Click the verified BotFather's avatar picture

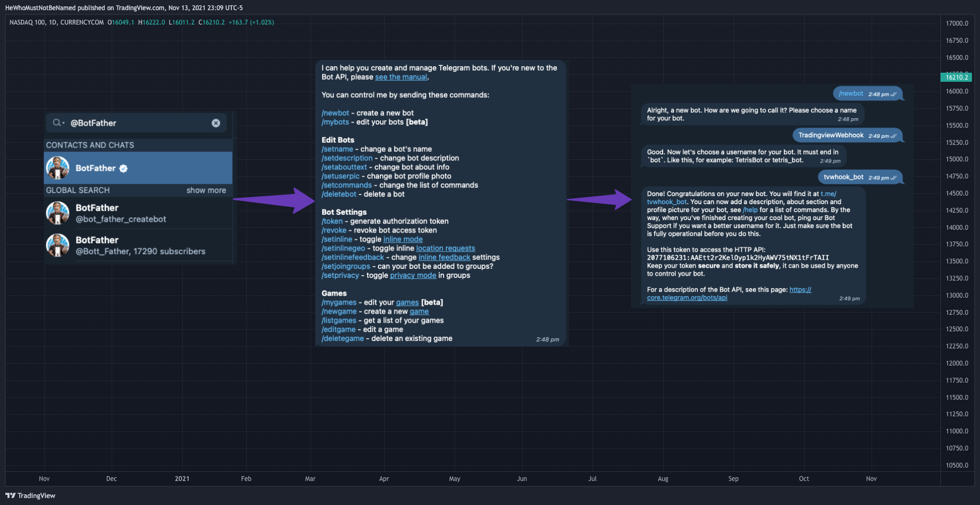coord(58,168)
